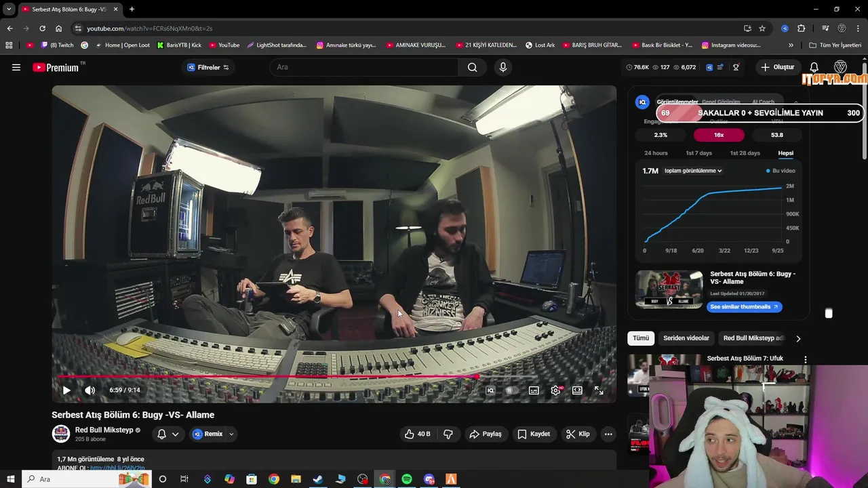Open Tüm Yer İşaretleri folder
Viewport: 868px width, 488px height.
tap(835, 45)
